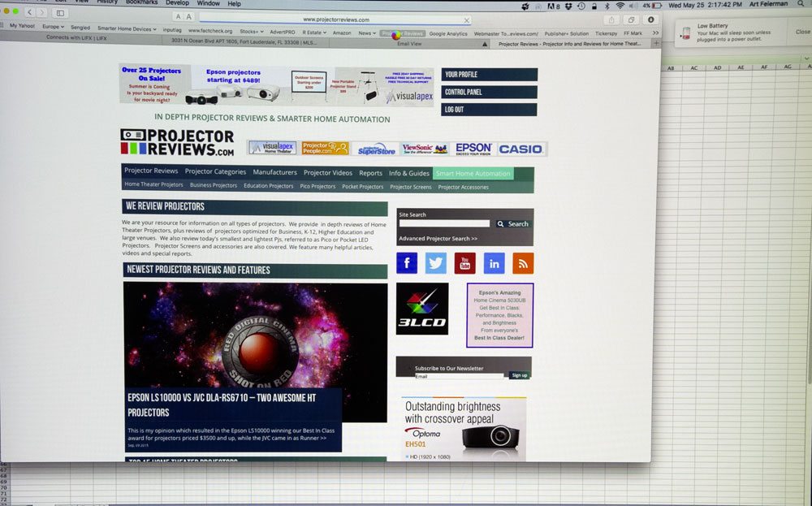
Task: Click the smaller text size A button
Action: pyautogui.click(x=178, y=16)
